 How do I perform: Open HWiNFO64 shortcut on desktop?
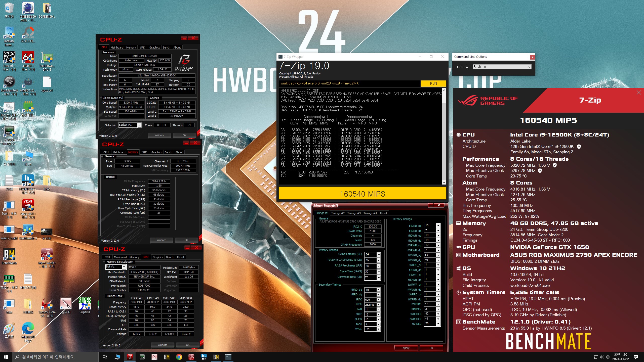(x=28, y=184)
